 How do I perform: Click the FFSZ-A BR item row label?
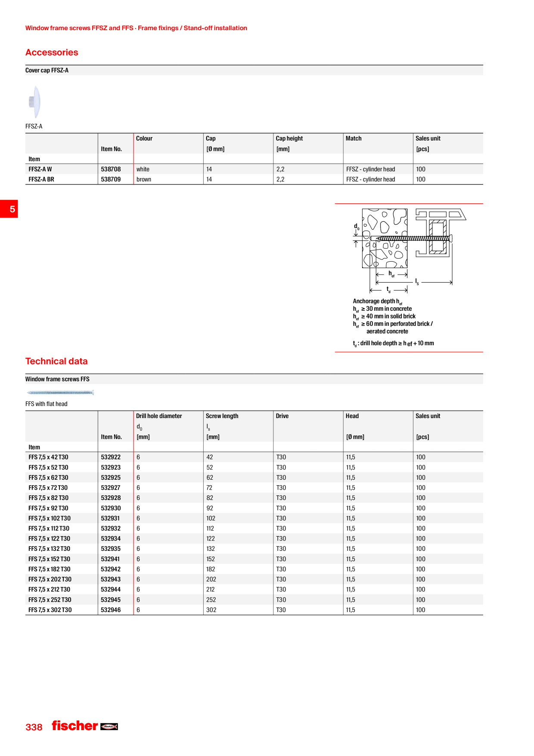[x=41, y=179]
